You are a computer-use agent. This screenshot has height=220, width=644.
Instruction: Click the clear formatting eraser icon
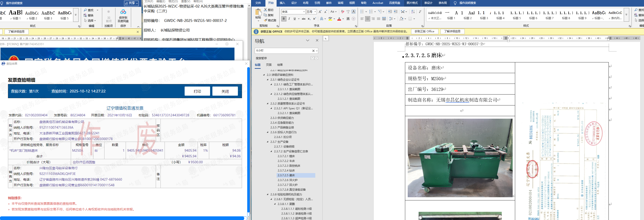pos(343,12)
